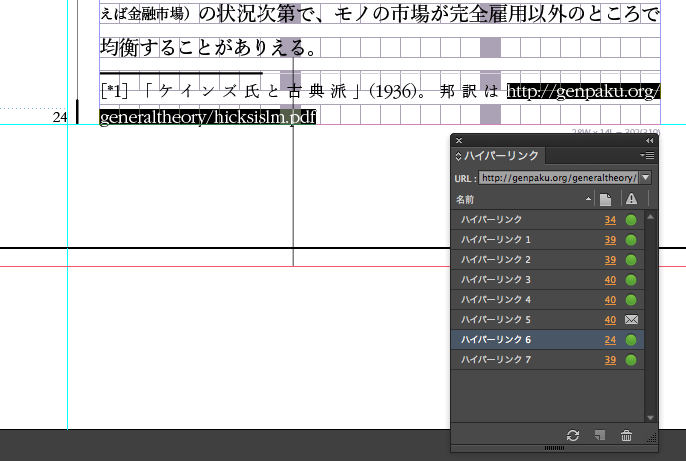686x461 pixels.
Task: Go to page 40 link of ハイパーリンク 4
Action: pos(610,300)
